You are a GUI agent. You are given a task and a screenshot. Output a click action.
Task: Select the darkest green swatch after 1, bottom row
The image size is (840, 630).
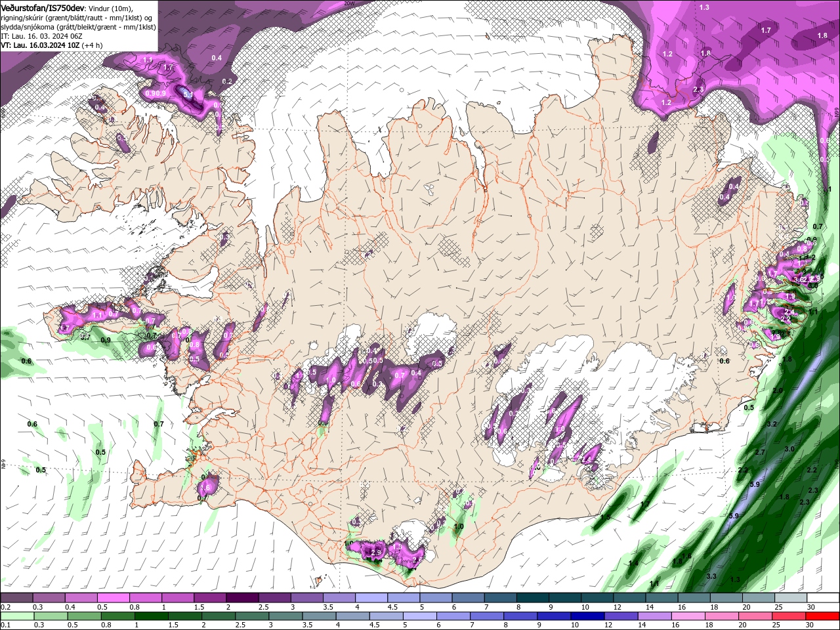[x=151, y=616]
